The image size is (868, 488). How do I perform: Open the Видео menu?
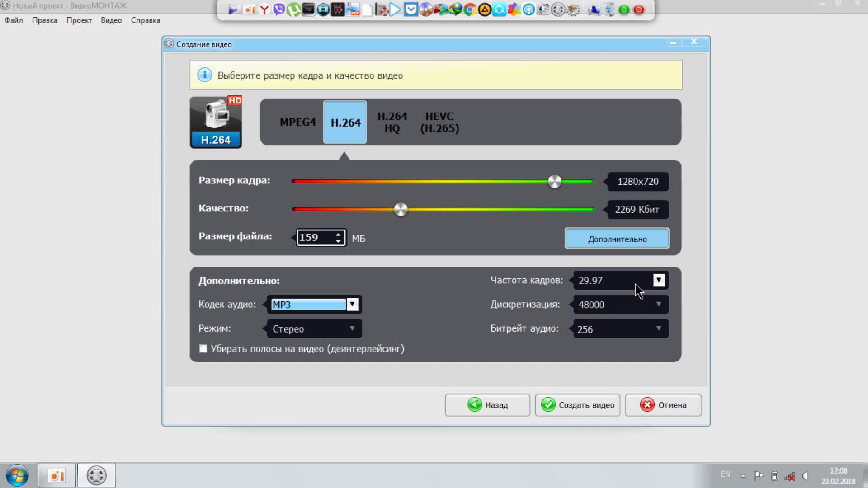(x=111, y=20)
